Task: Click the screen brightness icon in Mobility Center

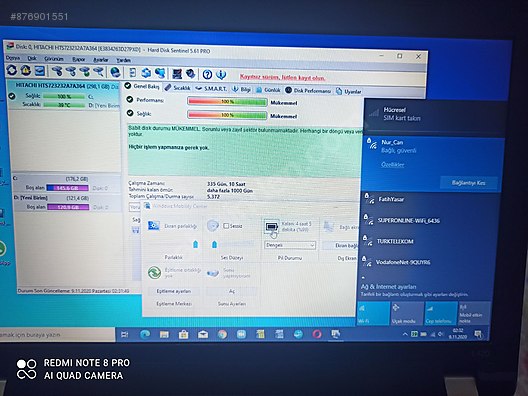Action: 154,225
